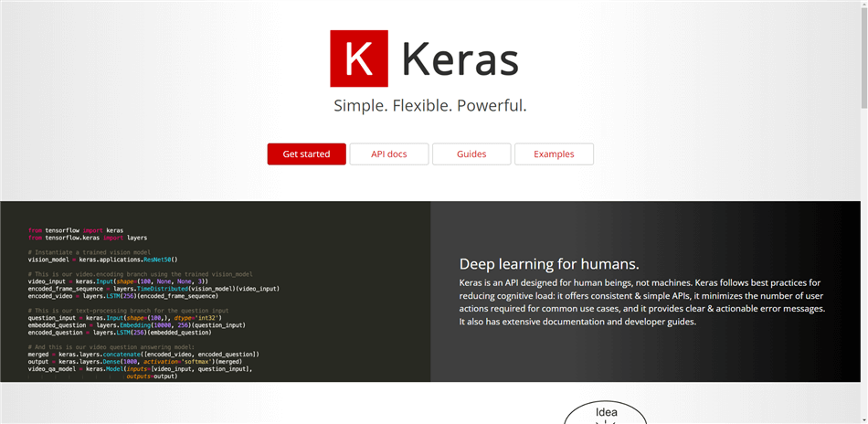This screenshot has height=424, width=868.
Task: Open the API docs page
Action: coord(389,154)
